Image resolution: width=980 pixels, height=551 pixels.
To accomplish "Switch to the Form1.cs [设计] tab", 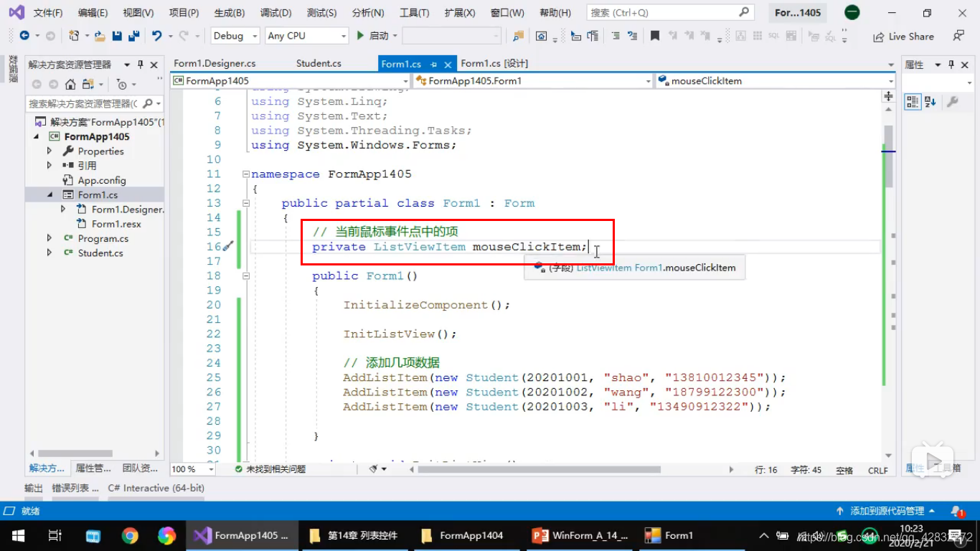I will coord(494,64).
